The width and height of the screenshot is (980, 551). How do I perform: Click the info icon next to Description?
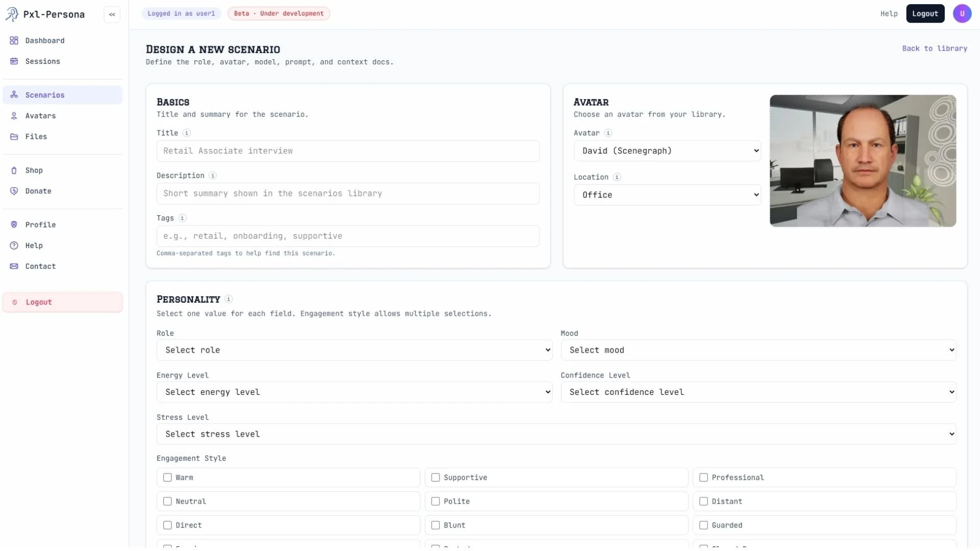(x=213, y=176)
